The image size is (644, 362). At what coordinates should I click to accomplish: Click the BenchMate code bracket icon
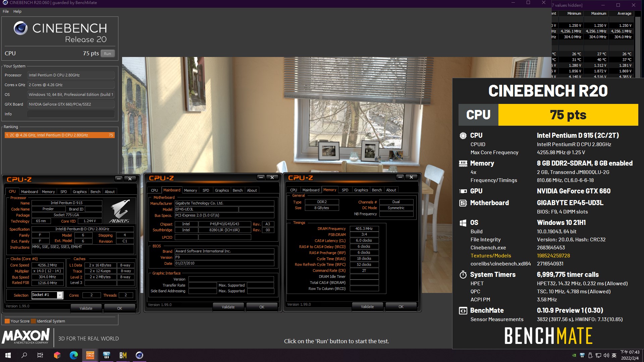tap(463, 310)
